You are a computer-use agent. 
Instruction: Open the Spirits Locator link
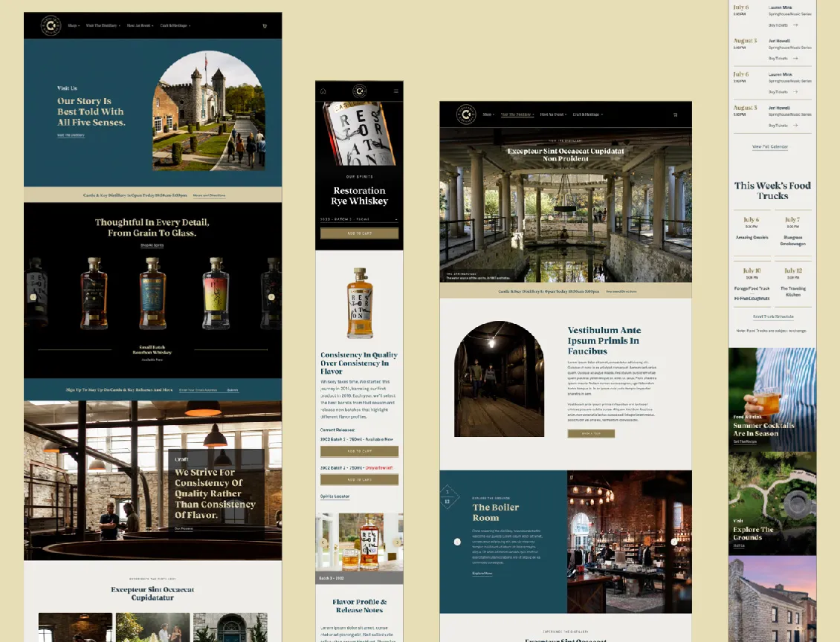[x=335, y=496]
